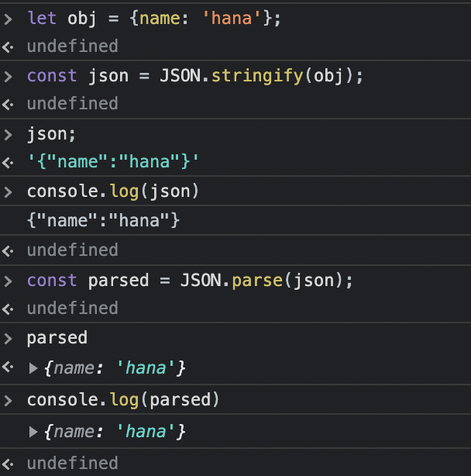Click the return arrow beside '{"name":"hana"}' string

(8, 163)
